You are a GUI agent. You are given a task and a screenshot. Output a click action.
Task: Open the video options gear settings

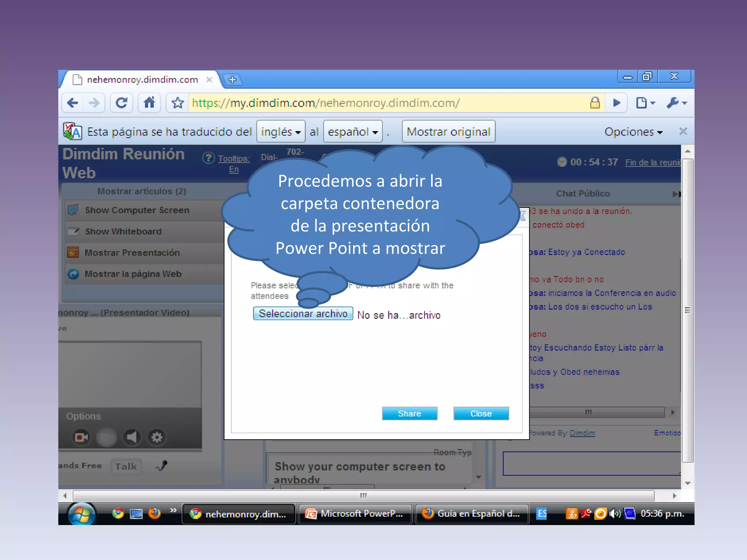(157, 437)
